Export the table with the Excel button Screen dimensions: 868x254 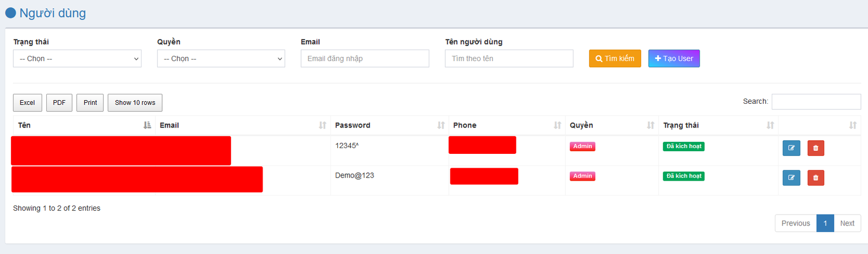pyautogui.click(x=27, y=103)
